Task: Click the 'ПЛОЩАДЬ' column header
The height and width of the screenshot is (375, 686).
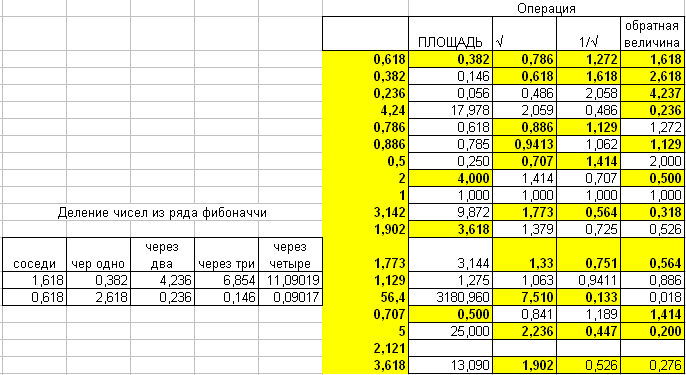Action: point(451,34)
